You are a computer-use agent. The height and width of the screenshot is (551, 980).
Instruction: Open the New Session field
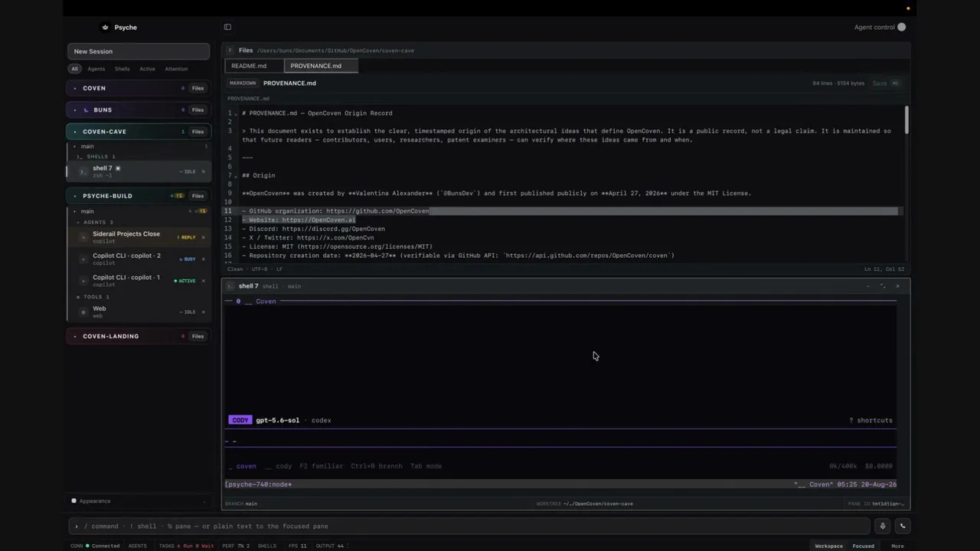coord(139,51)
